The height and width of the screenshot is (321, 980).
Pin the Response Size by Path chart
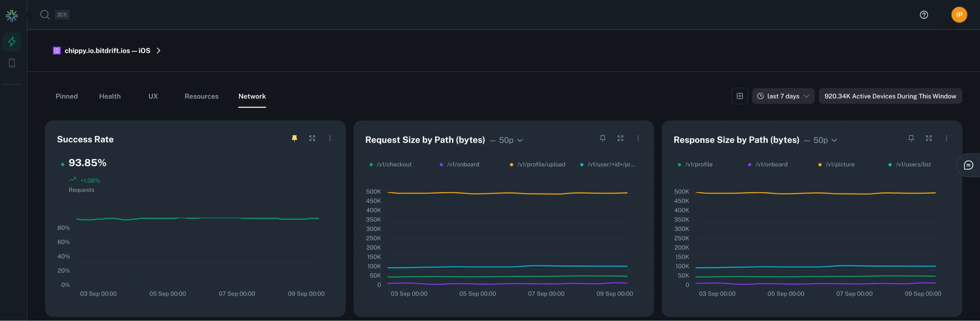tap(911, 138)
